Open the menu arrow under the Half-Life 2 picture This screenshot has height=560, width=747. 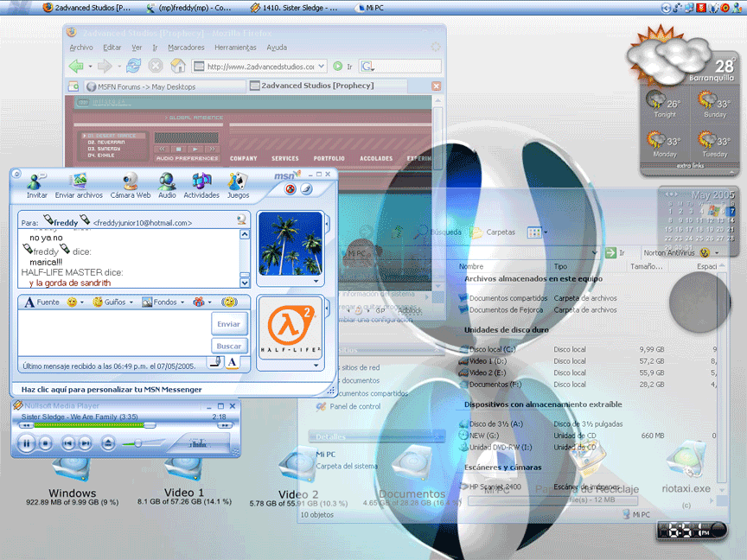(316, 366)
